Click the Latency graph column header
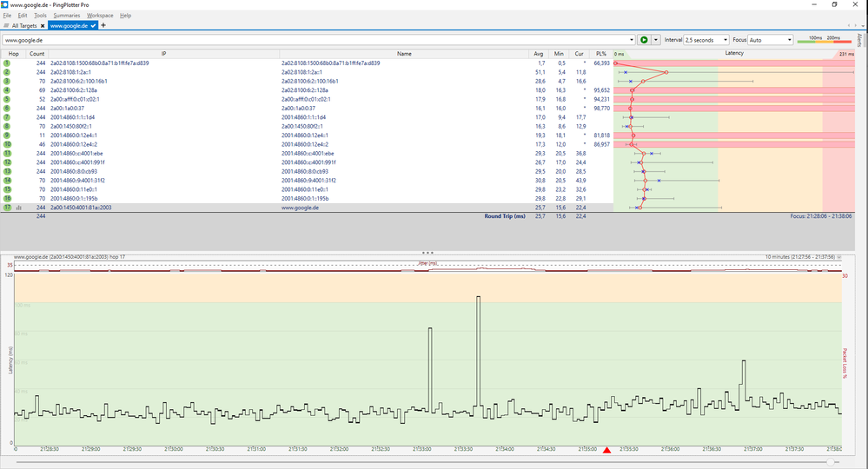The image size is (868, 469). 734,54
